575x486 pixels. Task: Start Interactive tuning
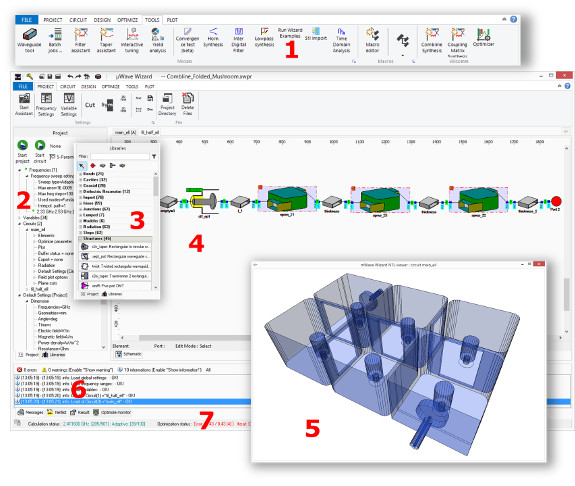[x=132, y=40]
